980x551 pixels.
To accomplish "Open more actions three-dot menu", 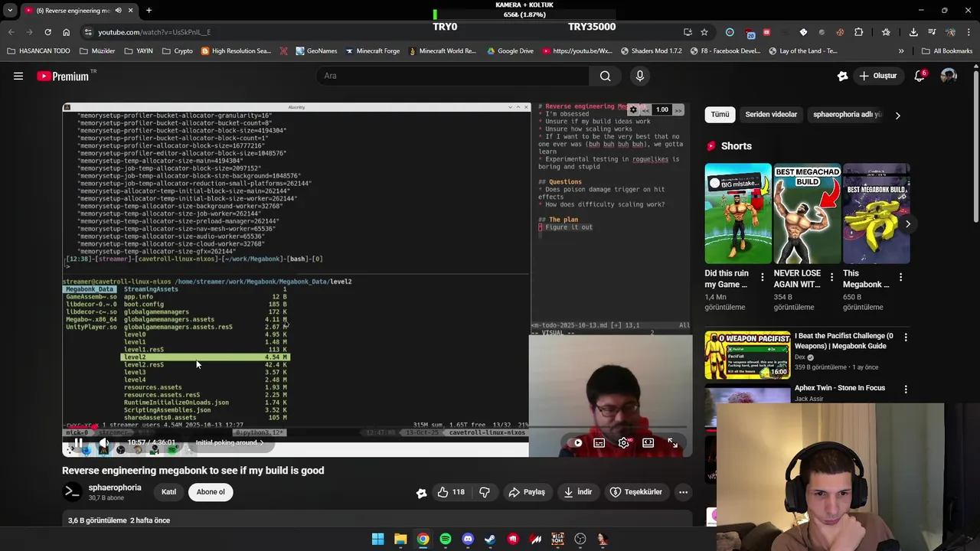I will coord(683,492).
